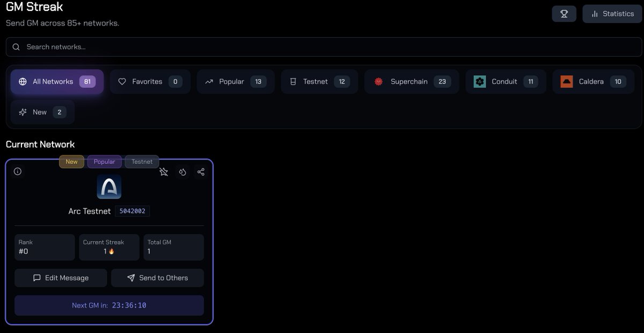The width and height of the screenshot is (644, 333).
Task: Click the Rank #0 stat box
Action: click(x=45, y=247)
